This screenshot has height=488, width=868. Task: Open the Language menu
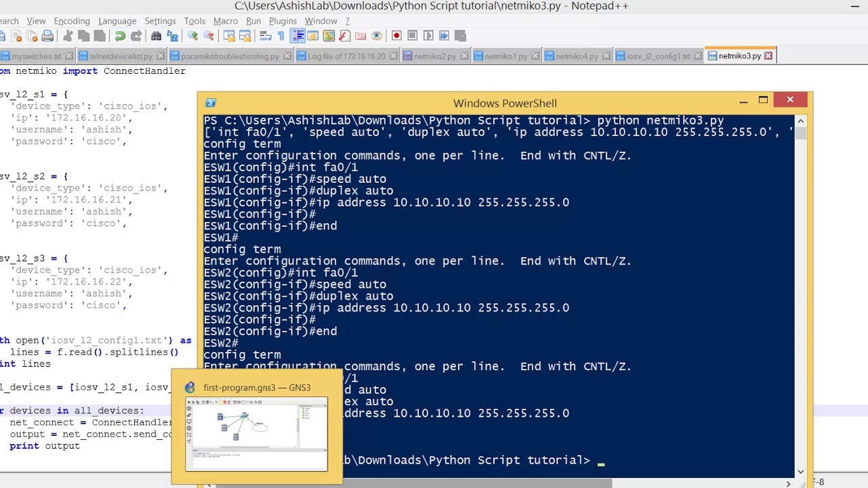pyautogui.click(x=117, y=21)
